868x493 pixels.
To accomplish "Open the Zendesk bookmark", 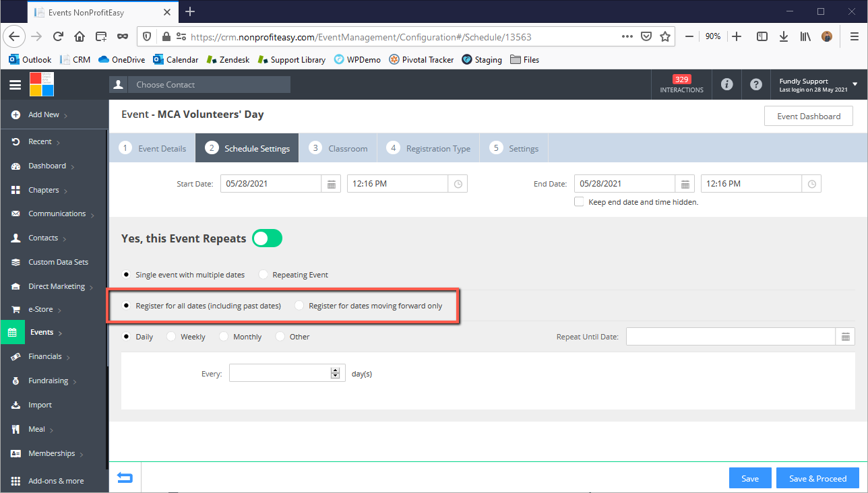I will 228,60.
